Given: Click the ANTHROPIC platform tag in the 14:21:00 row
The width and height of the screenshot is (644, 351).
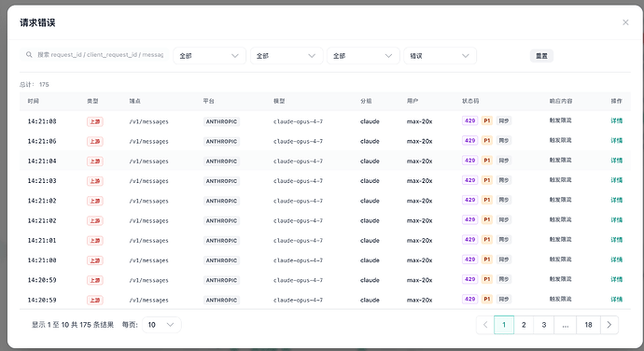Looking at the screenshot, I should tap(221, 260).
